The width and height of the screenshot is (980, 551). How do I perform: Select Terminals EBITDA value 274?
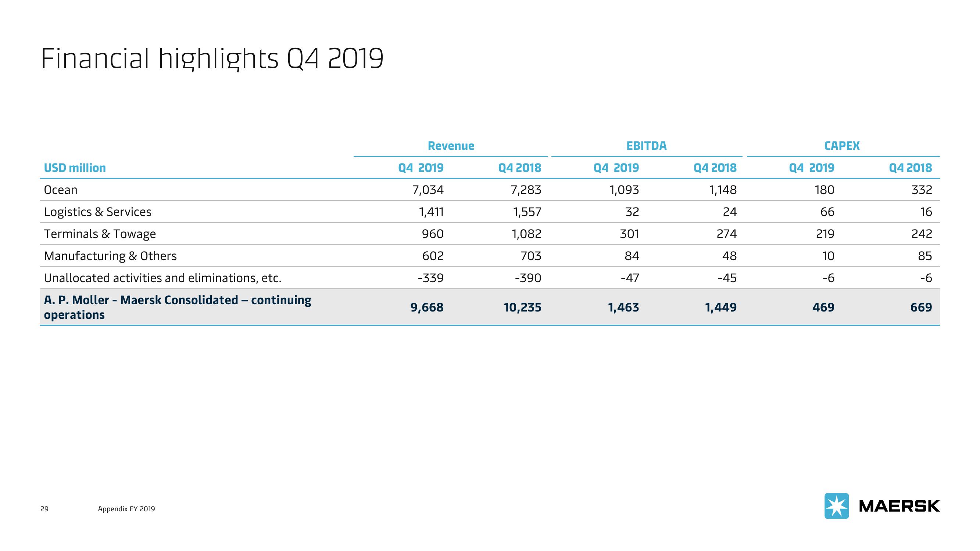tap(727, 234)
